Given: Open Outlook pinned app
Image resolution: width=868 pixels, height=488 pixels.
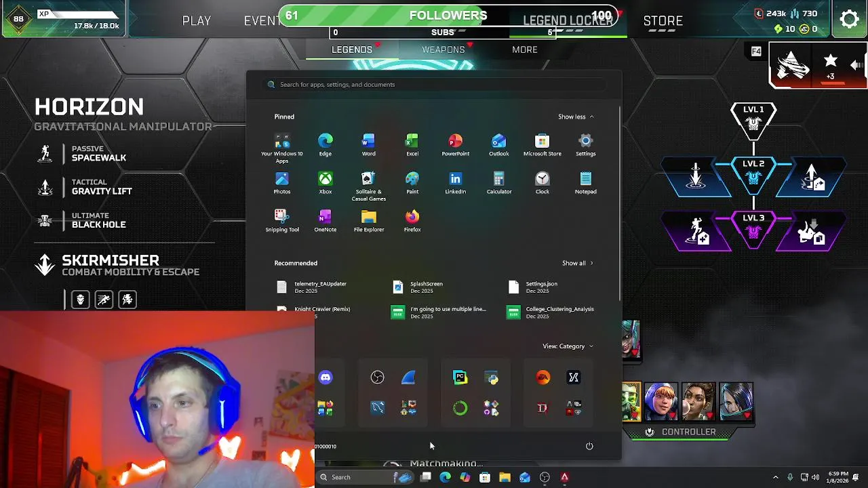Looking at the screenshot, I should click(x=498, y=144).
